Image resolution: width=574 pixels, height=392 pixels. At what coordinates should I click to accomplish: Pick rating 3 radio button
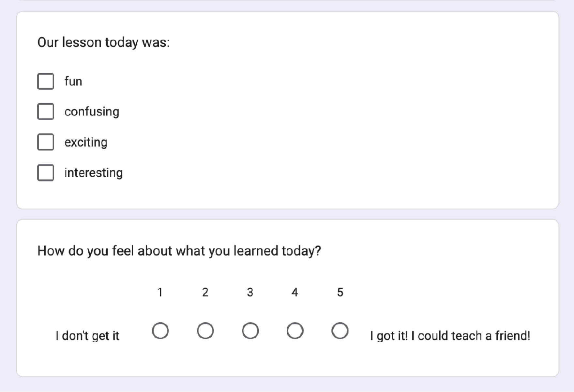pyautogui.click(x=250, y=331)
